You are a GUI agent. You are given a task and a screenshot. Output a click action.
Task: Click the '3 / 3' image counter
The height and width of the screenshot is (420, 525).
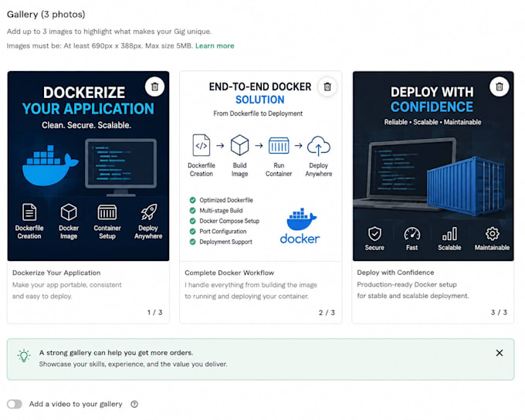pyautogui.click(x=499, y=312)
